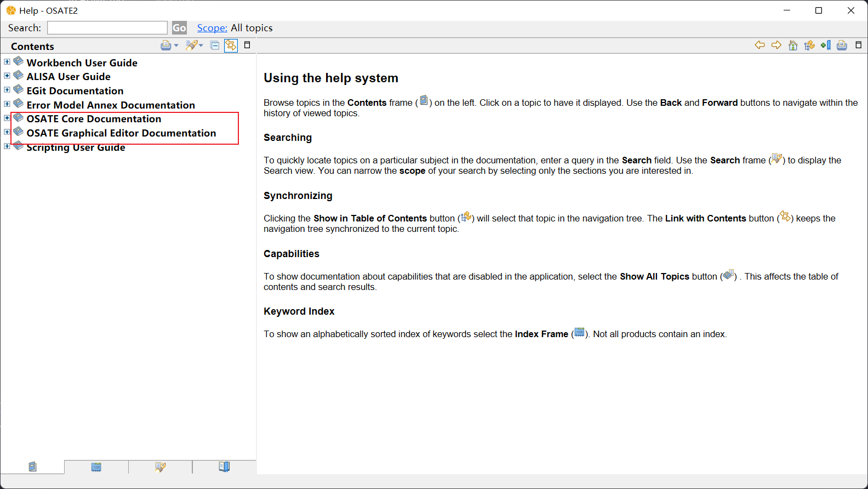Collapse all topics in the Contents tree
Image resolution: width=868 pixels, height=489 pixels.
[x=215, y=46]
